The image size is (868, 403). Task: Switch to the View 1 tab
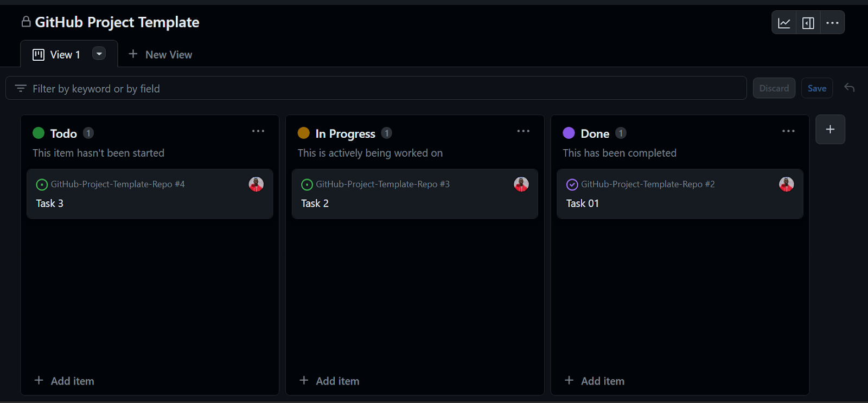click(69, 54)
